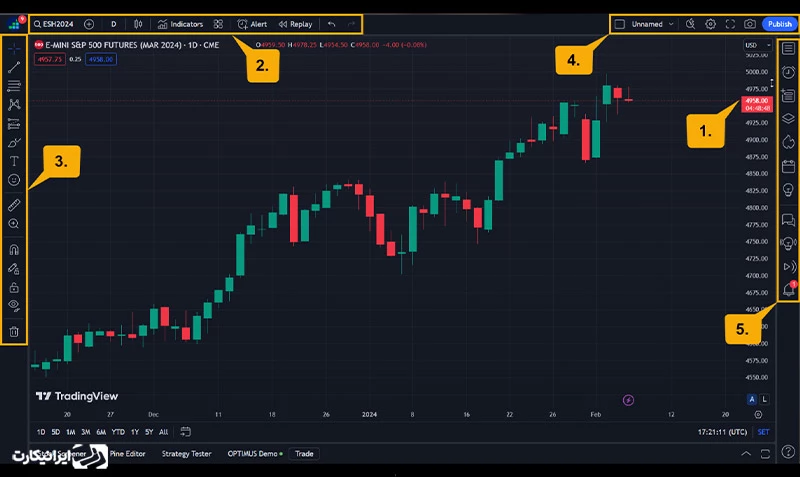Open chart settings gear
Viewport: 800px width, 477px height.
[x=710, y=24]
